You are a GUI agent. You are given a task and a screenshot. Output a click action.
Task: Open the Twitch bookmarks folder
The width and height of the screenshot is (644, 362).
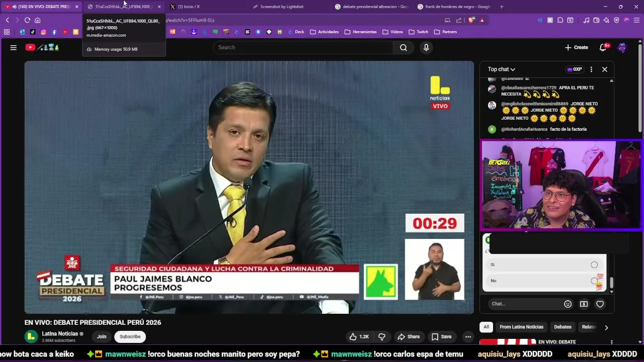coord(419,32)
